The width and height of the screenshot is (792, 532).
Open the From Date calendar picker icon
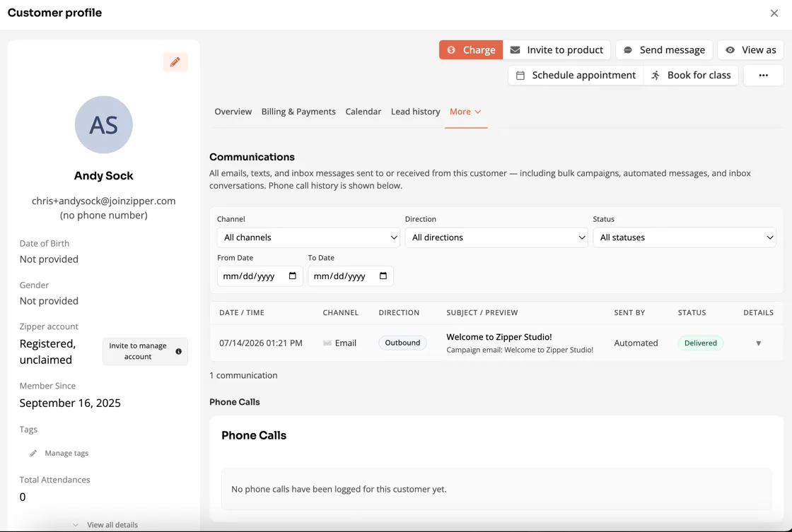pyautogui.click(x=293, y=276)
